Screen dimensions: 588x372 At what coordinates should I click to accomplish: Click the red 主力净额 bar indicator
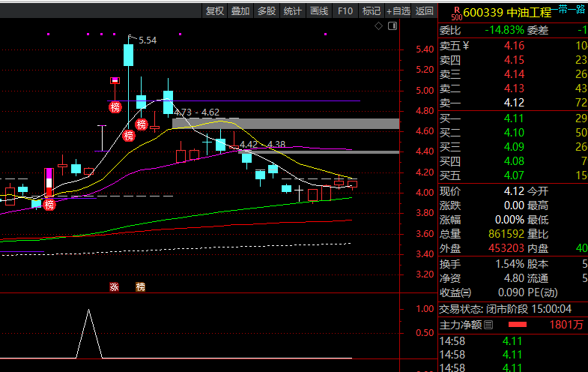coord(517,325)
